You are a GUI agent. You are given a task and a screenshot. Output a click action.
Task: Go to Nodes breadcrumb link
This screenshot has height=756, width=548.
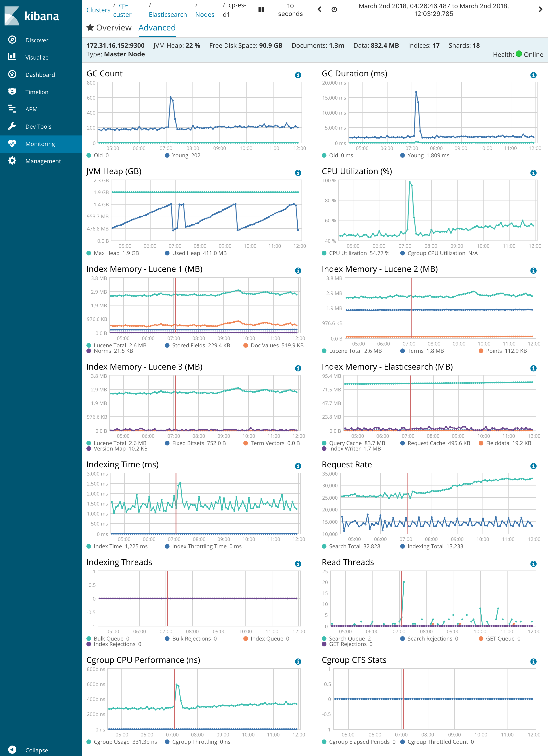204,15
